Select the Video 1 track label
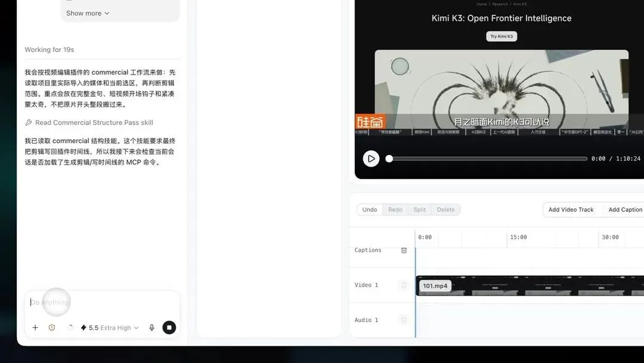This screenshot has width=644, height=363. click(x=366, y=285)
